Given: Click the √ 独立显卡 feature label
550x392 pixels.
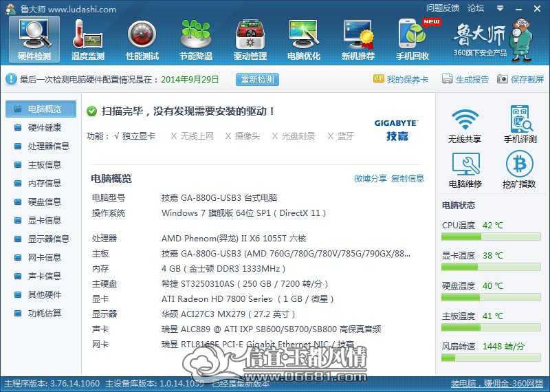Looking at the screenshot, I should click(135, 136).
